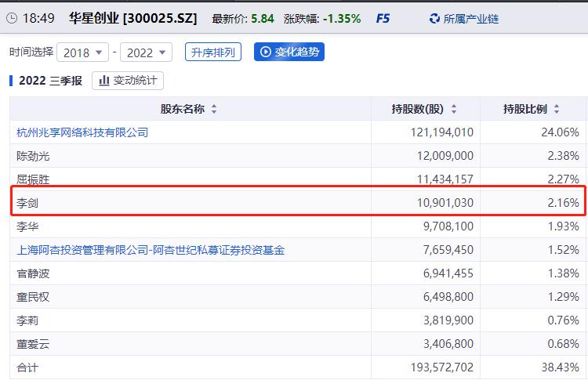The image size is (588, 380).
Task: Click the play icon in 变化趋势
Action: tap(266, 52)
